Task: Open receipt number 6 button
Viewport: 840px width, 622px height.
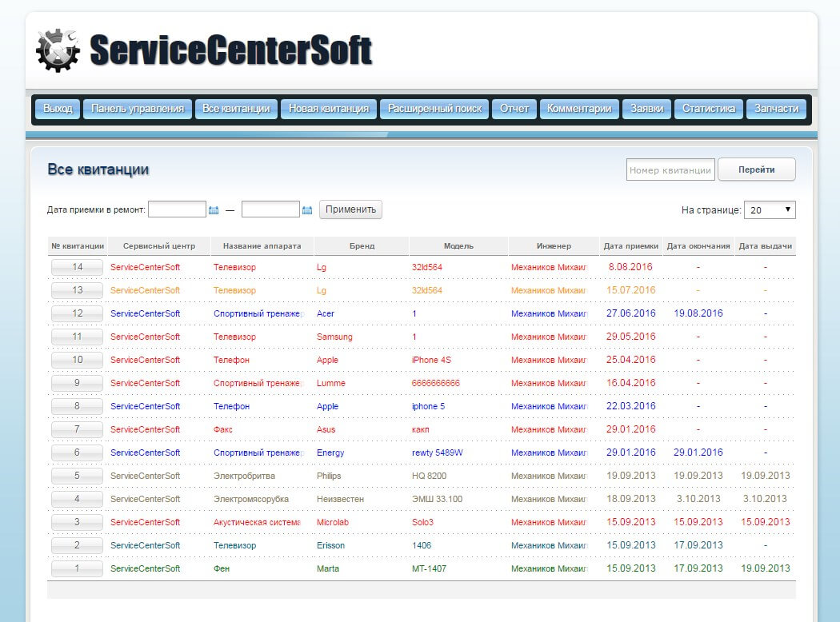Action: point(77,453)
